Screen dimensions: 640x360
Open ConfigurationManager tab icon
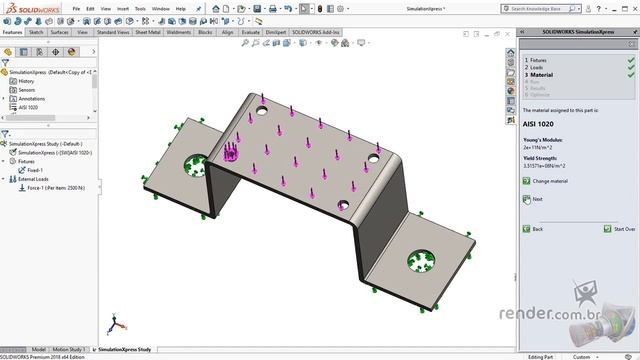40,52
